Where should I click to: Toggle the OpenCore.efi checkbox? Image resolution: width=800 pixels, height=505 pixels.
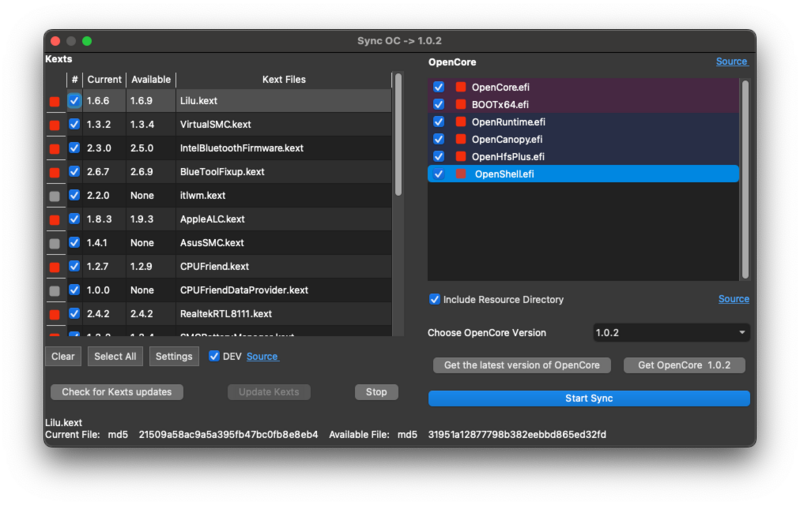[438, 87]
